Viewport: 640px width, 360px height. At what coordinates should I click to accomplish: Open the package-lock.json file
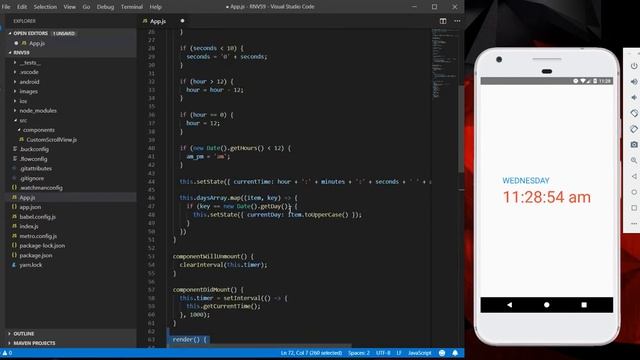42,246
